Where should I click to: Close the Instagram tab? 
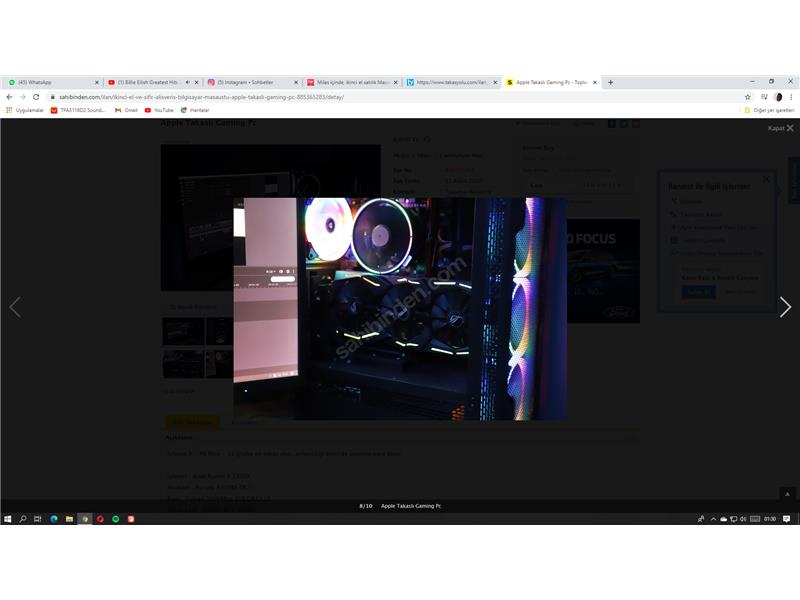(296, 82)
